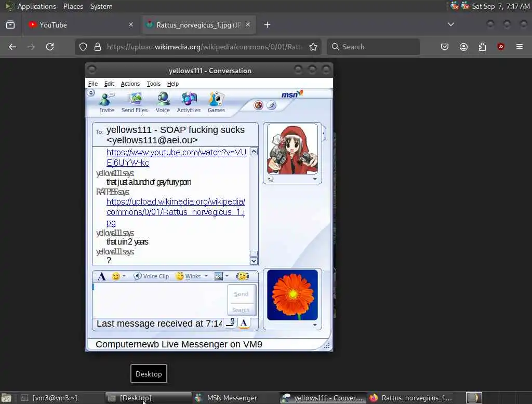Start a Voice call from the toolbar

163,102
